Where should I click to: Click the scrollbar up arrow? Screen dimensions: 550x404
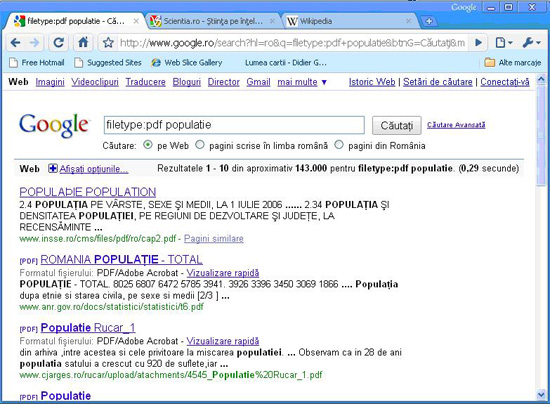click(x=541, y=79)
